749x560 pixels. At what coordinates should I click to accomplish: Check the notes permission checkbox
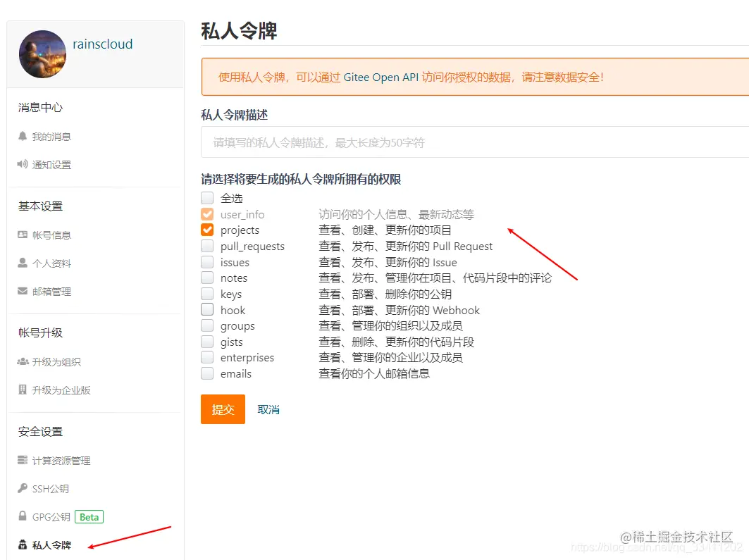(x=207, y=278)
